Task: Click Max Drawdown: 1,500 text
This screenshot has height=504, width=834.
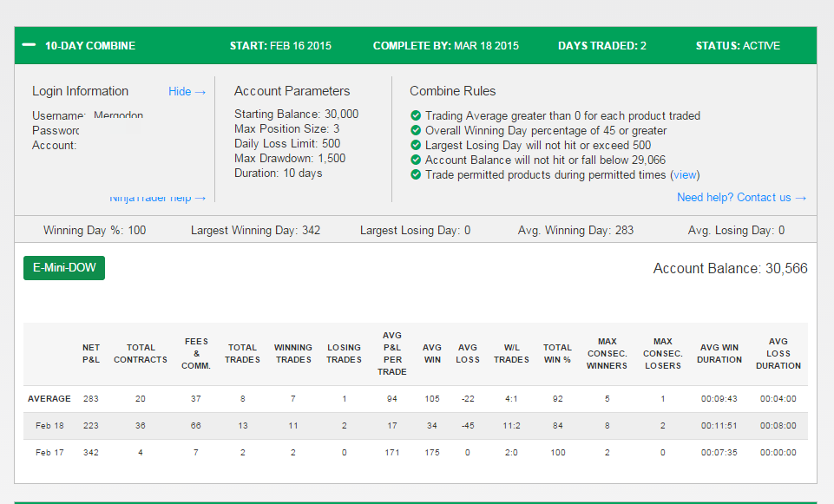Action: (x=290, y=159)
